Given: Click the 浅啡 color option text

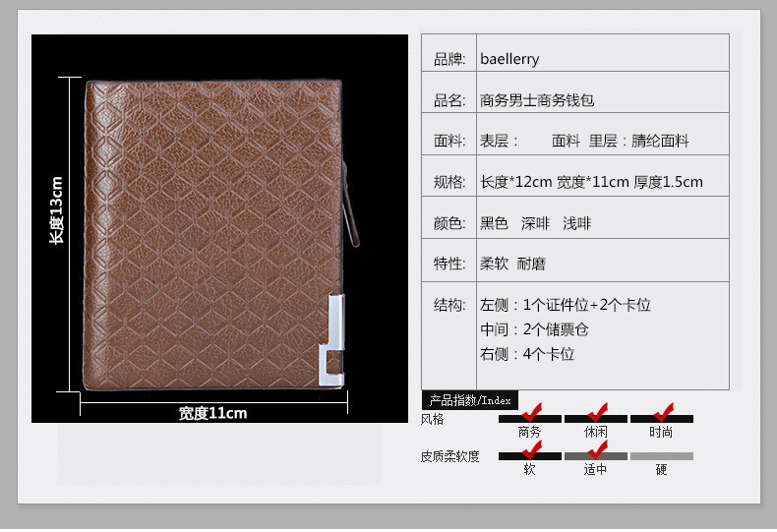Looking at the screenshot, I should [576, 223].
